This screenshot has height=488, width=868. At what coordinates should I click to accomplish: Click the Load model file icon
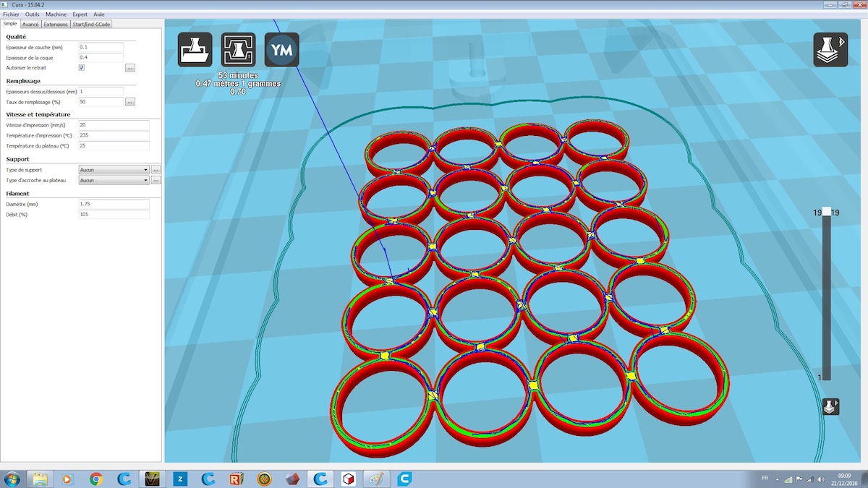point(195,50)
